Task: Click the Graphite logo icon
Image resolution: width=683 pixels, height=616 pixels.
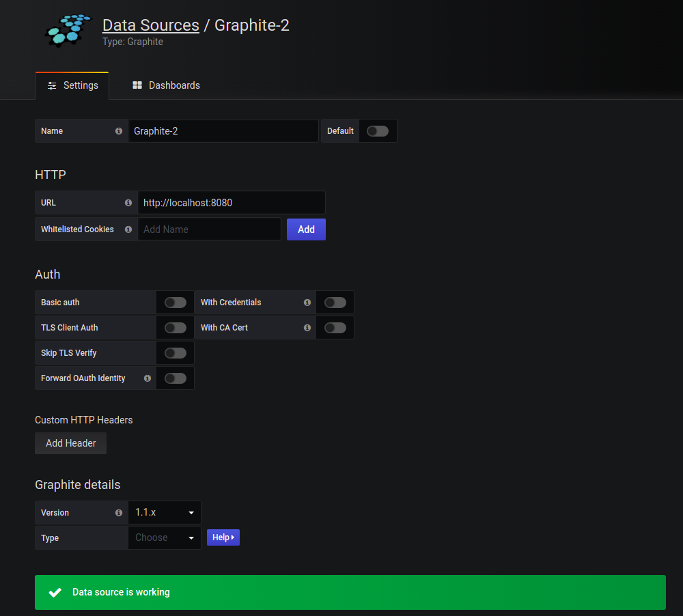Action: pyautogui.click(x=68, y=30)
